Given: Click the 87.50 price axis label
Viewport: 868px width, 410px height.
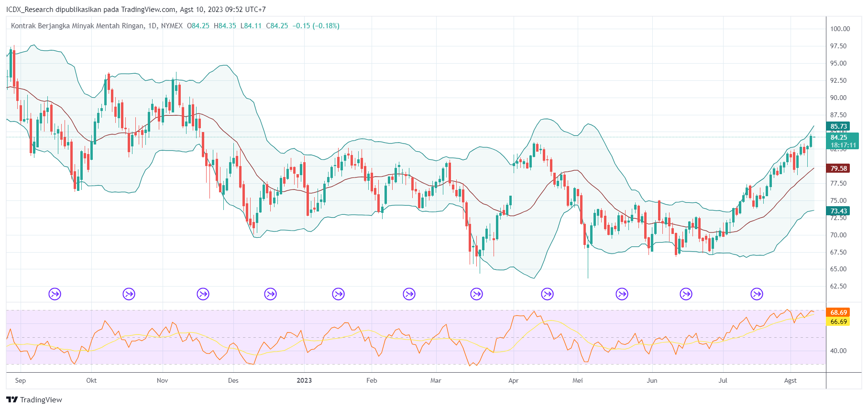Looking at the screenshot, I should pos(838,115).
